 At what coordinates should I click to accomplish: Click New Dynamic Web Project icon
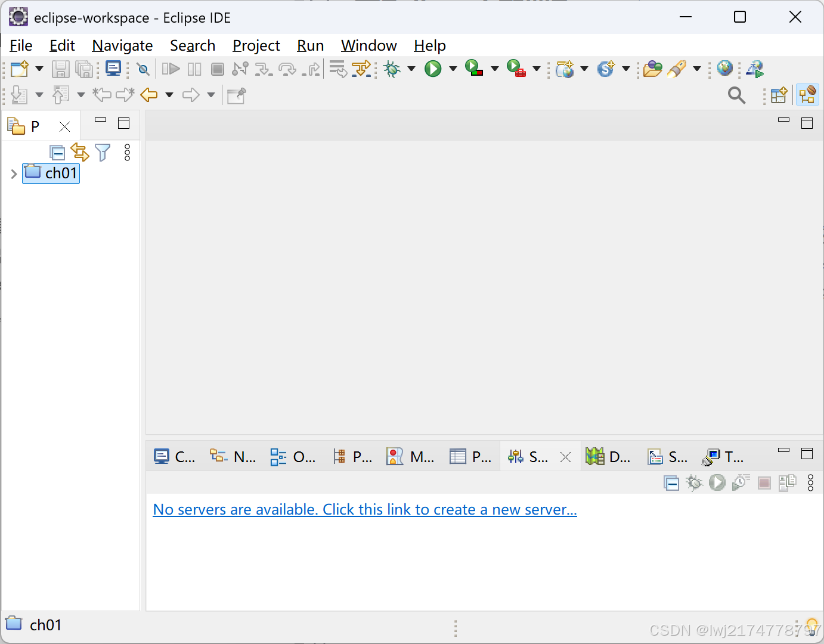coord(565,69)
